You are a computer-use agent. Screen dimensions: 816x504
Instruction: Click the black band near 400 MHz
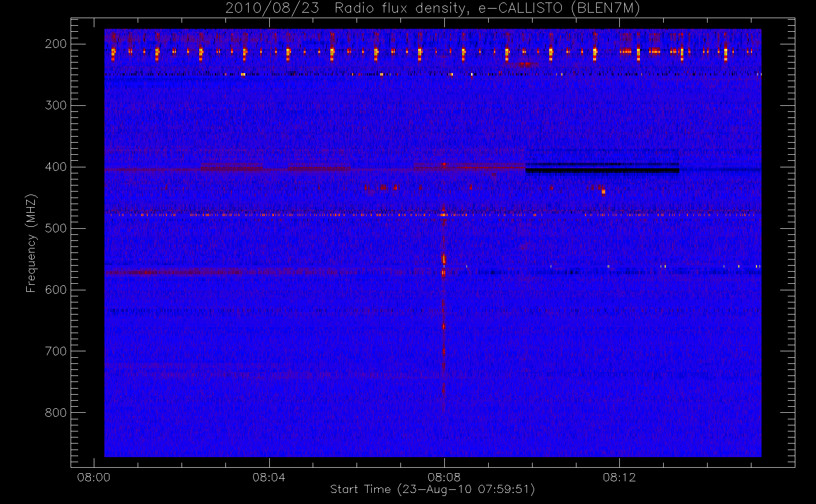[x=602, y=170]
